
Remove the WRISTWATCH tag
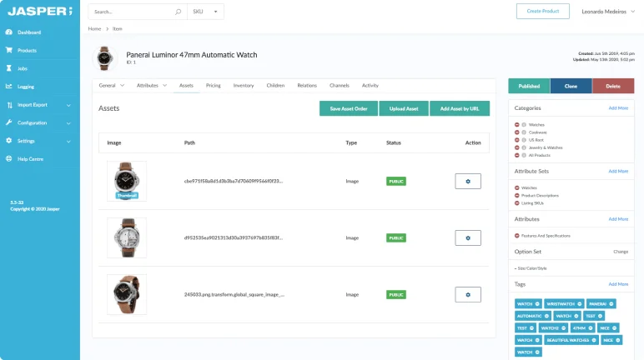click(580, 304)
